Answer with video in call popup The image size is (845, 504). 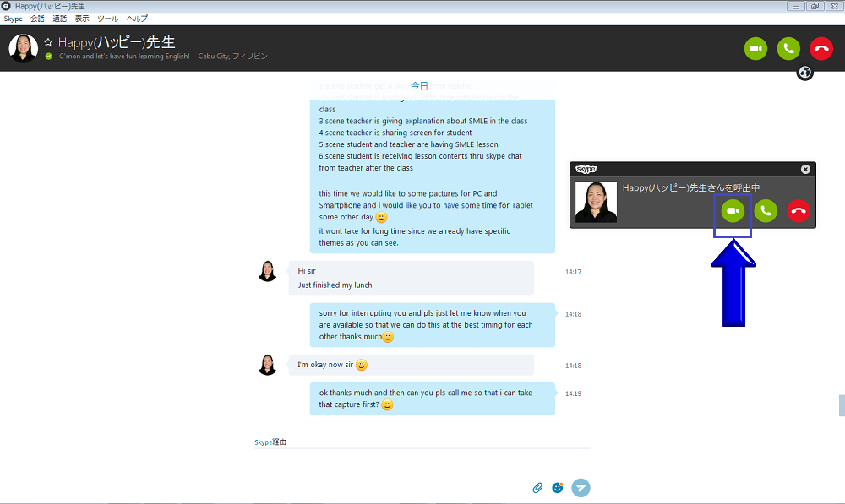(x=733, y=210)
